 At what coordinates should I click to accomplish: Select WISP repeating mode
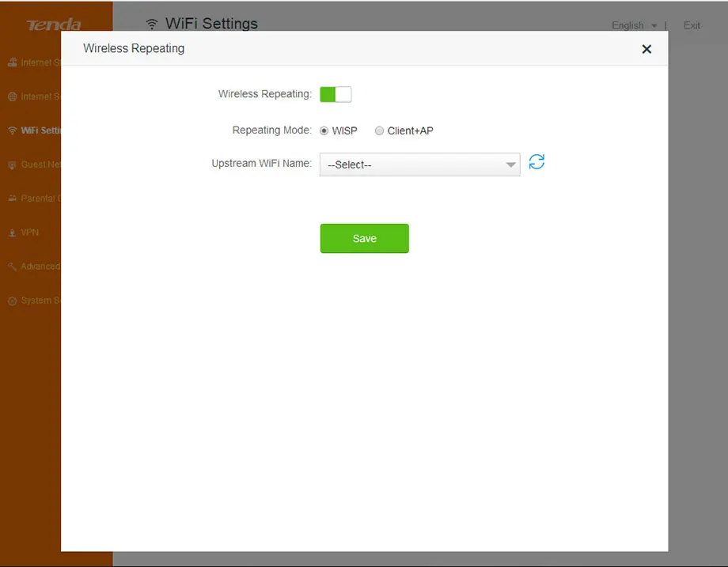point(324,130)
